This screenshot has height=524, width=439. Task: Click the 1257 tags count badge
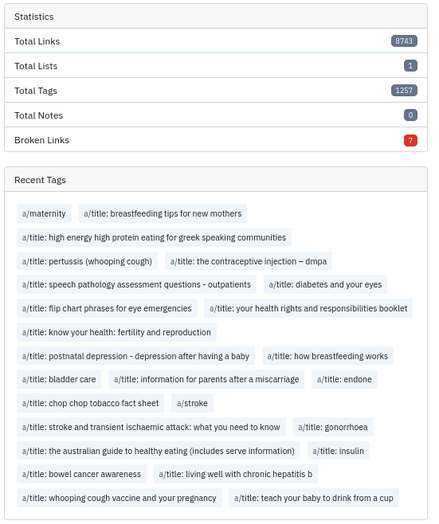click(x=404, y=90)
